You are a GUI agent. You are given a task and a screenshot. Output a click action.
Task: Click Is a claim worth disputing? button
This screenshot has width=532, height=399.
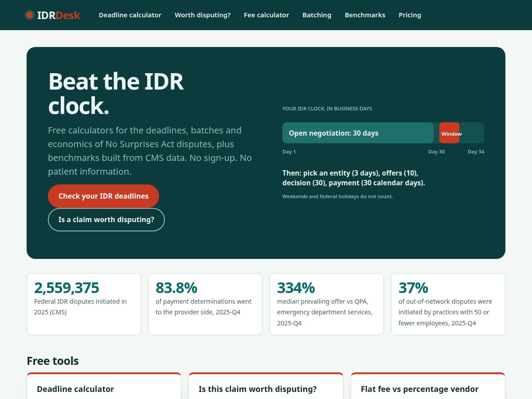(106, 219)
